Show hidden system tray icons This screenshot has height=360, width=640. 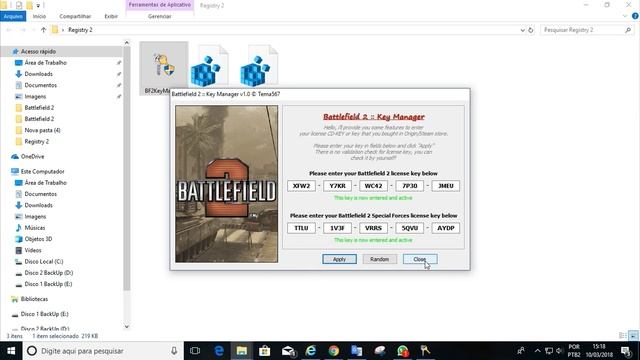pos(538,351)
